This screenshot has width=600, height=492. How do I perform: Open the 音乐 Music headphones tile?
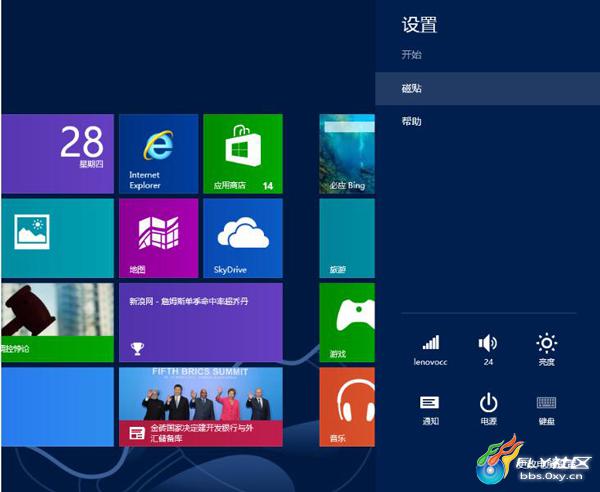pos(347,407)
